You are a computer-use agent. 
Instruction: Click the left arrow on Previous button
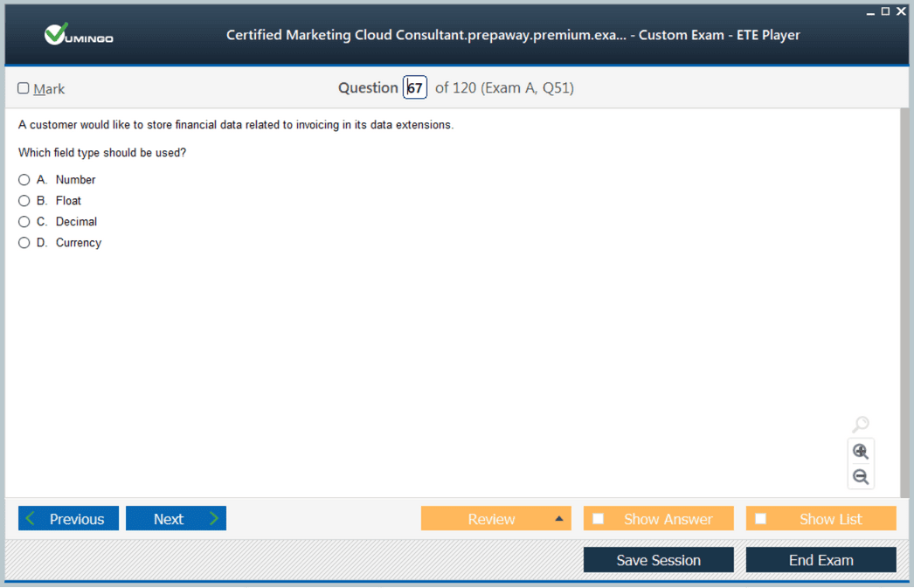click(31, 519)
